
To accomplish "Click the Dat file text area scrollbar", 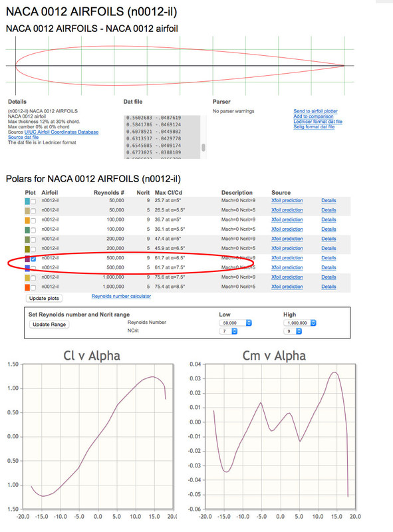I will pos(203,147).
